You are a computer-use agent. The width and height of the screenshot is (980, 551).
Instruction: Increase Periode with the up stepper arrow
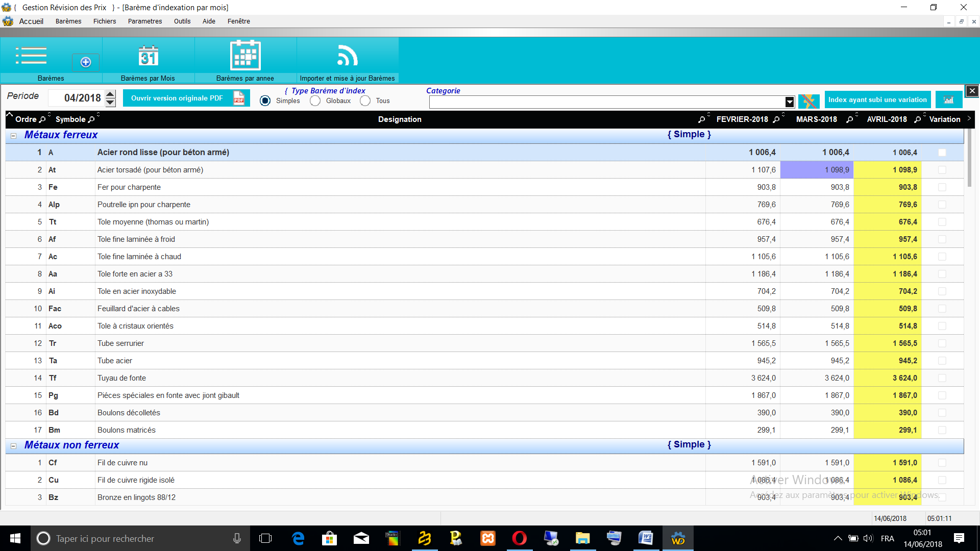pyautogui.click(x=111, y=94)
